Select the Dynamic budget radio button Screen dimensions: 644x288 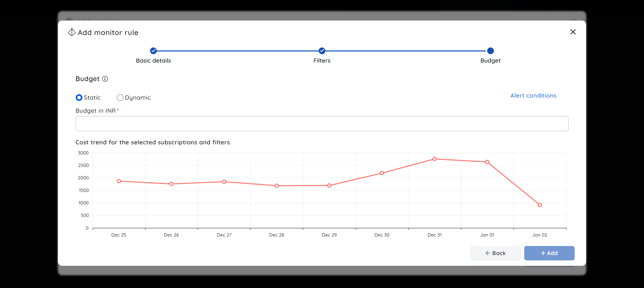(x=120, y=98)
